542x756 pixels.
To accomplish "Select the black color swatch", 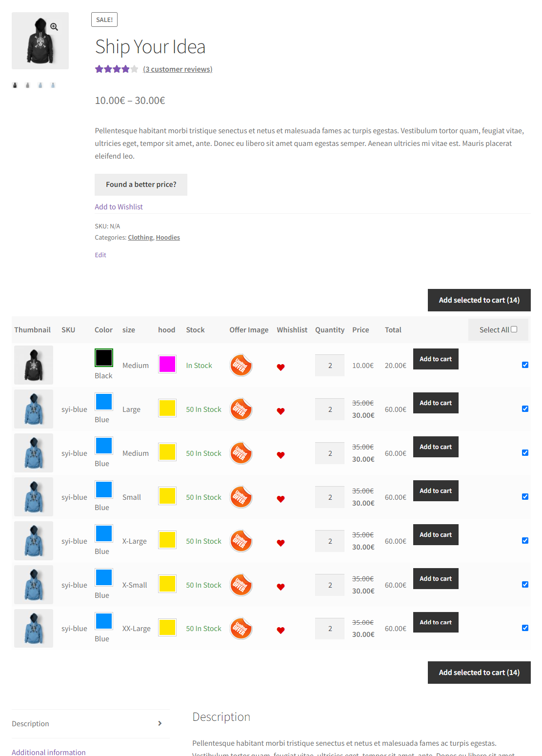I will [x=104, y=358].
